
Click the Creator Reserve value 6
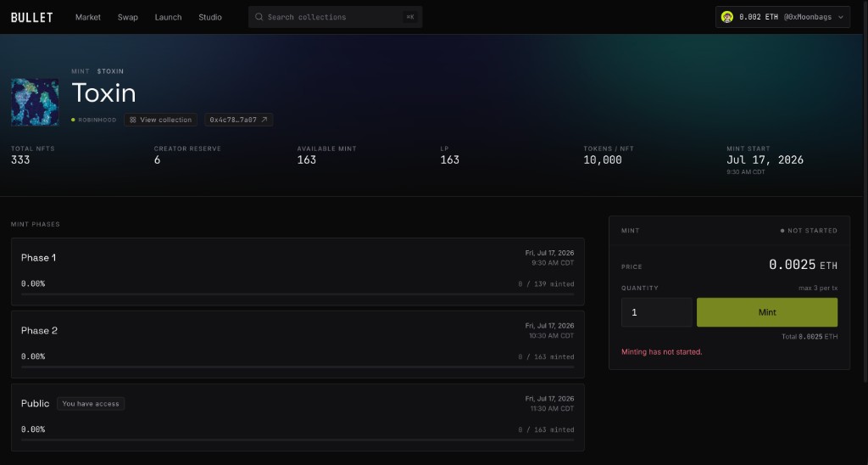coord(157,160)
